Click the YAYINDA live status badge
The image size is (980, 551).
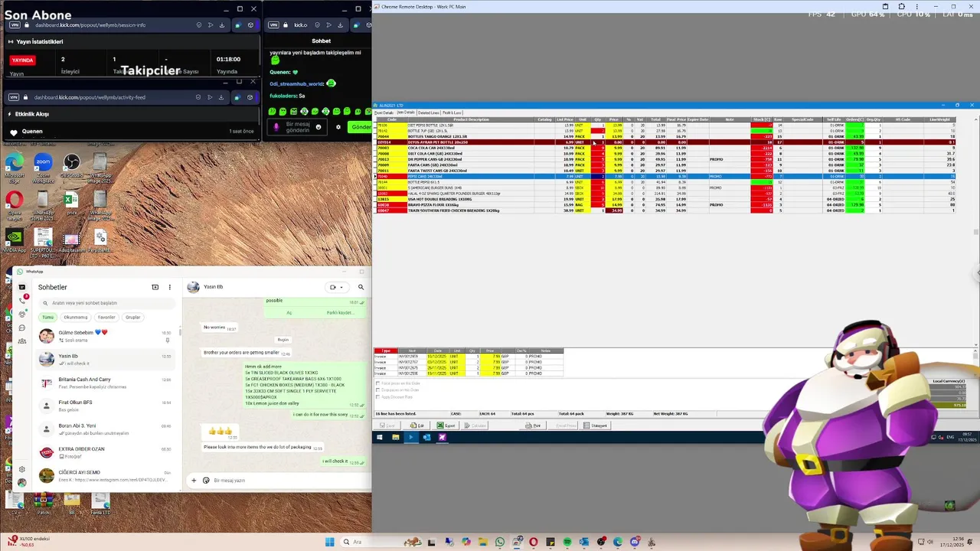23,60
